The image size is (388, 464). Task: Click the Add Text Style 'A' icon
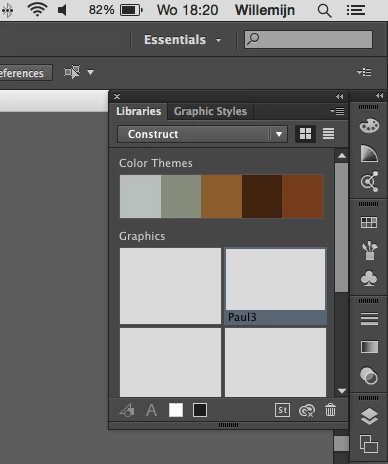point(151,410)
